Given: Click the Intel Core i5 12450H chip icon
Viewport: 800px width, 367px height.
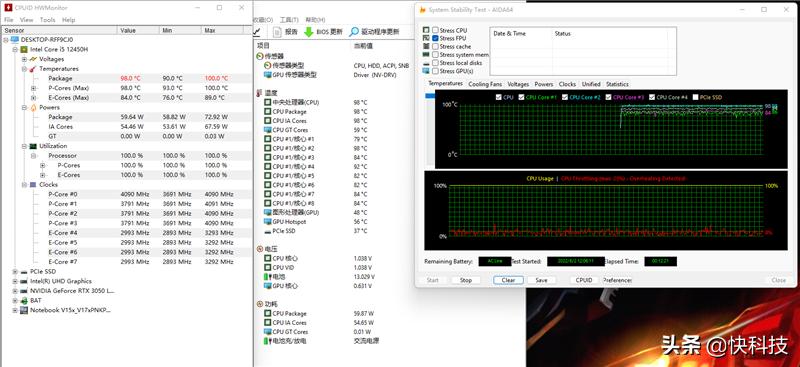Looking at the screenshot, I should click(23, 50).
